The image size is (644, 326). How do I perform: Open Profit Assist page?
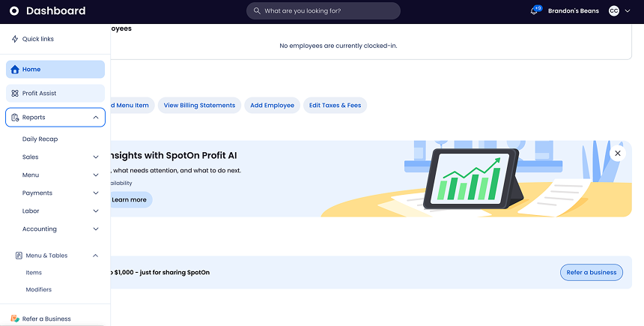tap(55, 94)
